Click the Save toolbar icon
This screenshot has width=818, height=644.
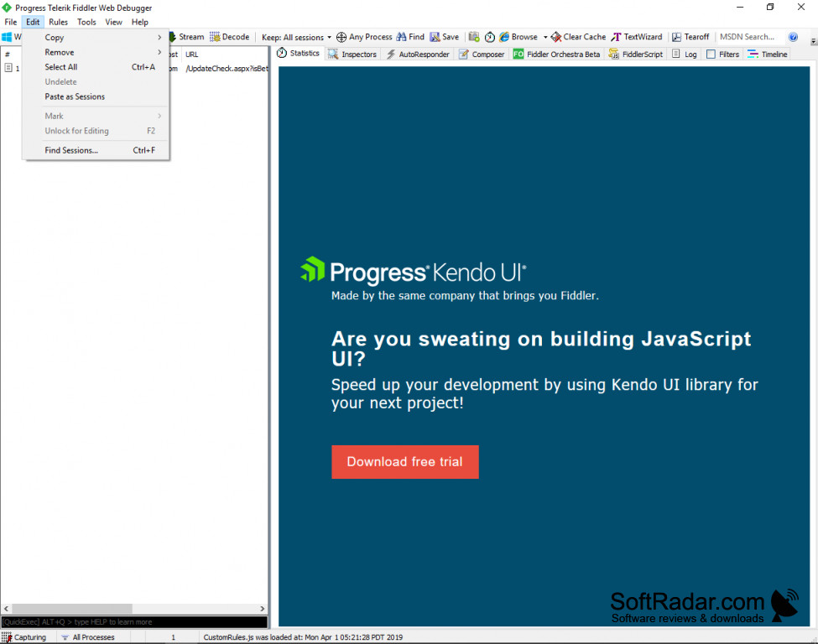pyautogui.click(x=435, y=37)
